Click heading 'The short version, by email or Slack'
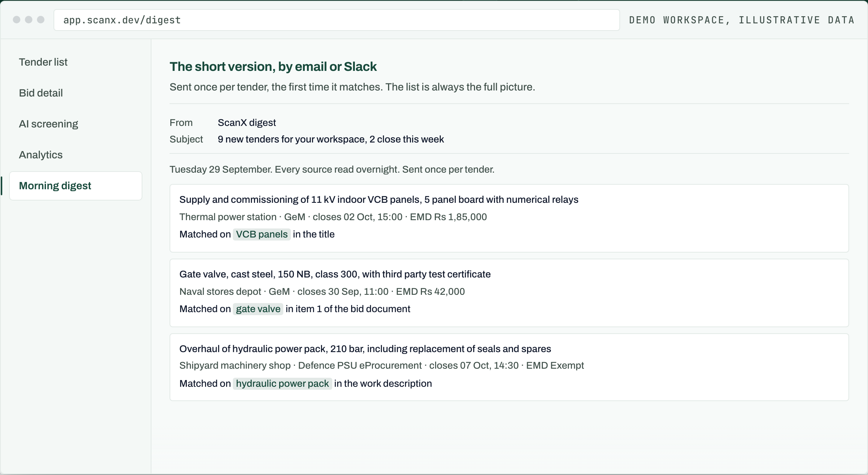The image size is (868, 475). click(273, 66)
